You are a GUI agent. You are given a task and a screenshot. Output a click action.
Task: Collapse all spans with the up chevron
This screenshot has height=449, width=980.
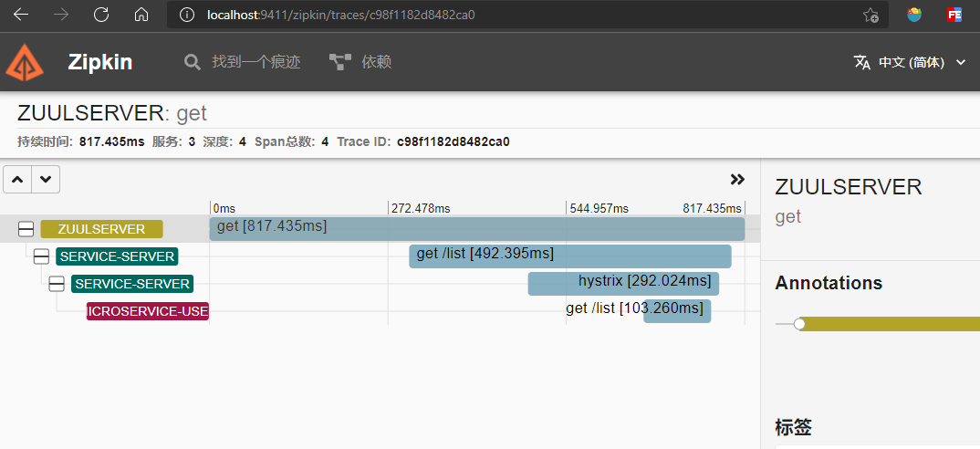pyautogui.click(x=17, y=180)
